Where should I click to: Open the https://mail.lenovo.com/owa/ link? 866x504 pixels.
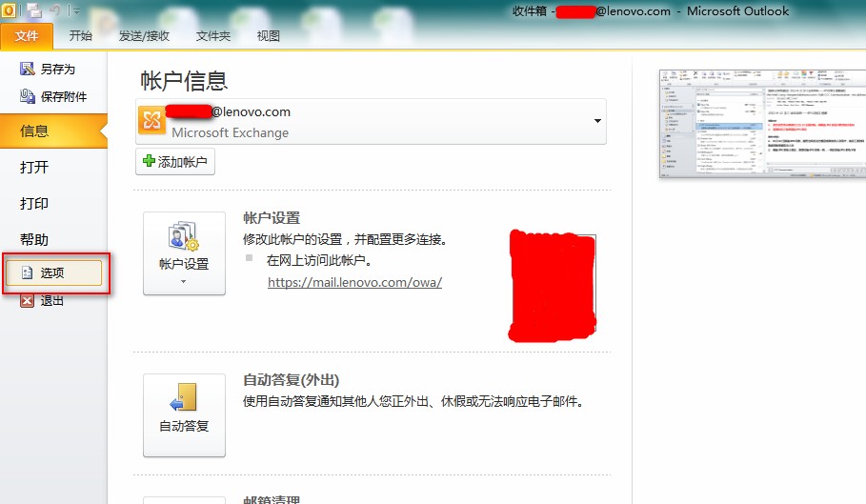click(x=354, y=282)
